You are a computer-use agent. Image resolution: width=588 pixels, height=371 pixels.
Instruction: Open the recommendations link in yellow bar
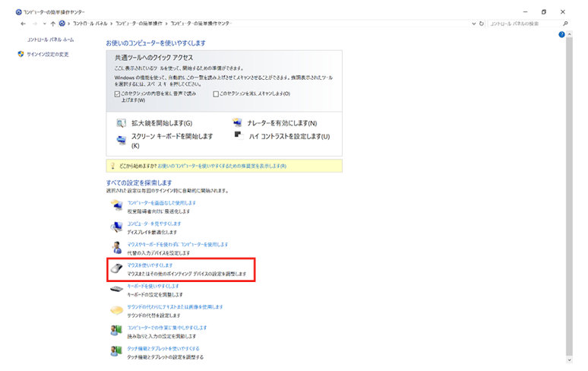tap(222, 166)
